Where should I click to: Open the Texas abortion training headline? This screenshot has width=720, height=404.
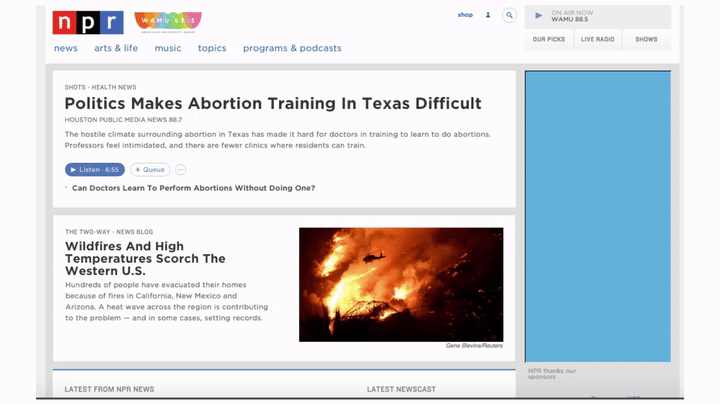(x=273, y=103)
